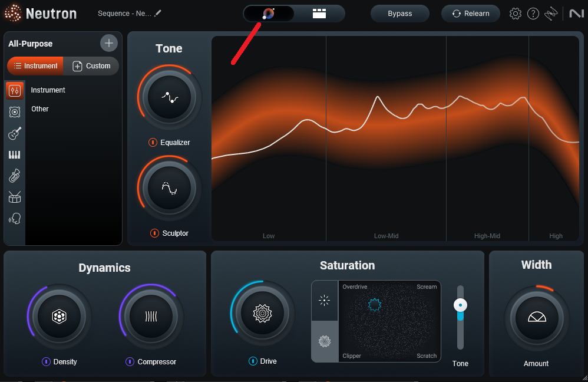Select the guitar instrument profile icon
The height and width of the screenshot is (382, 588).
pyautogui.click(x=14, y=134)
